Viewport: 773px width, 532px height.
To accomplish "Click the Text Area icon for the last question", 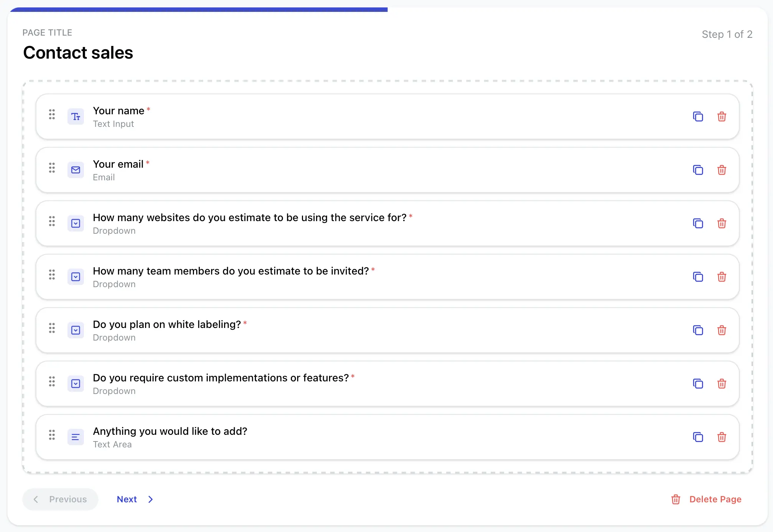I will click(x=75, y=437).
